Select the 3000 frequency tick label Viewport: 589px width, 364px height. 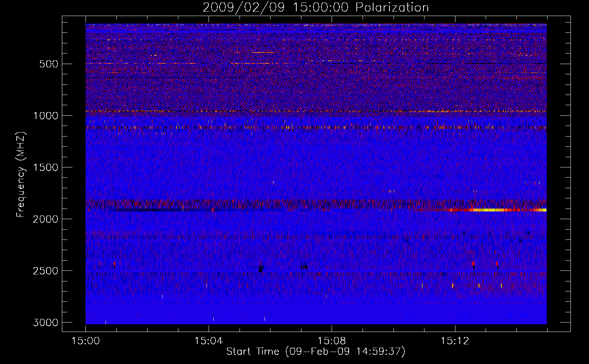[x=46, y=323]
